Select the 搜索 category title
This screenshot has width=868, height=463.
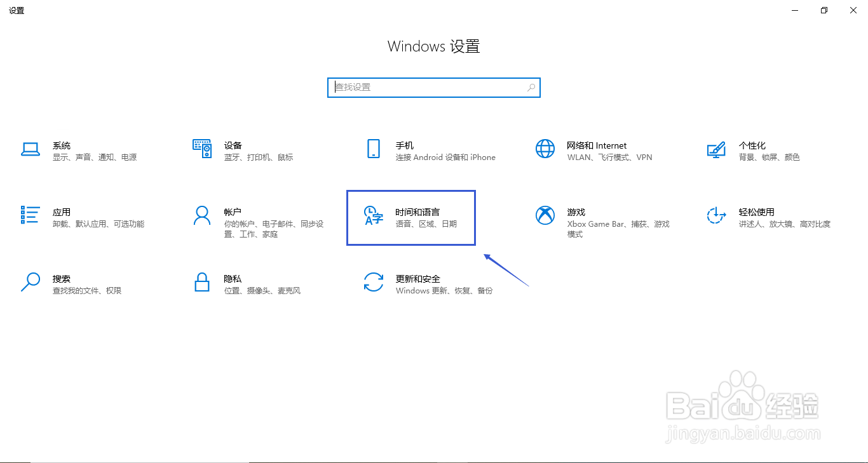click(x=62, y=279)
